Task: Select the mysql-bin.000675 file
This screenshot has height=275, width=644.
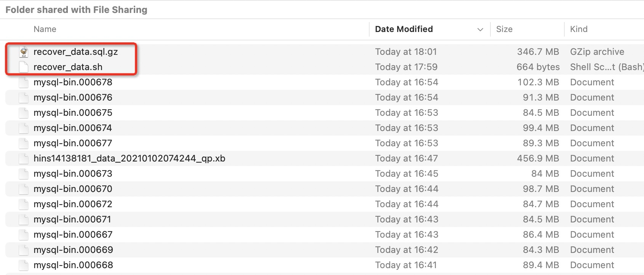Action: pos(72,113)
